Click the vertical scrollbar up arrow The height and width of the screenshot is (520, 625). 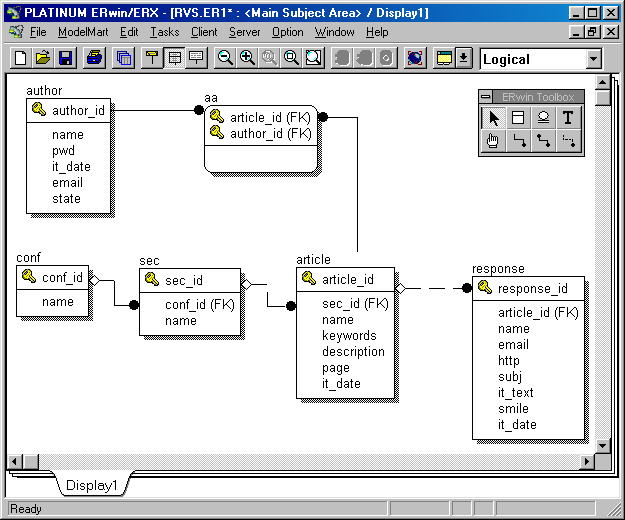click(602, 82)
